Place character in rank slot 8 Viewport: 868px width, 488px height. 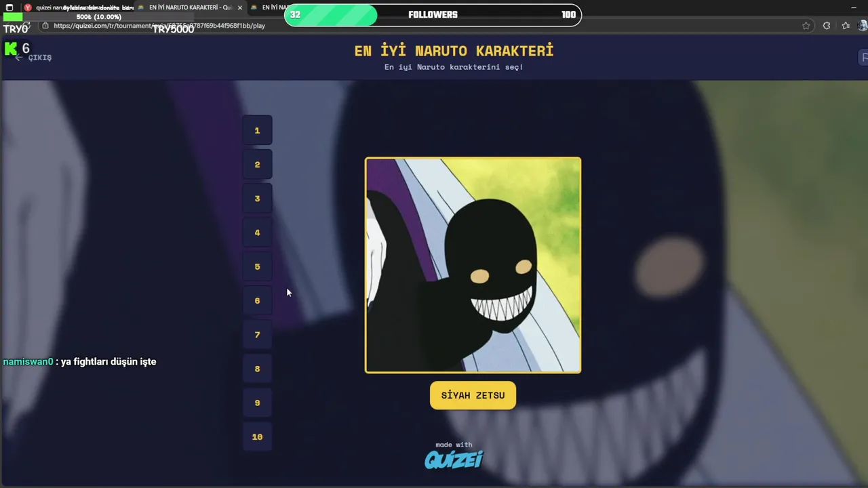257,369
